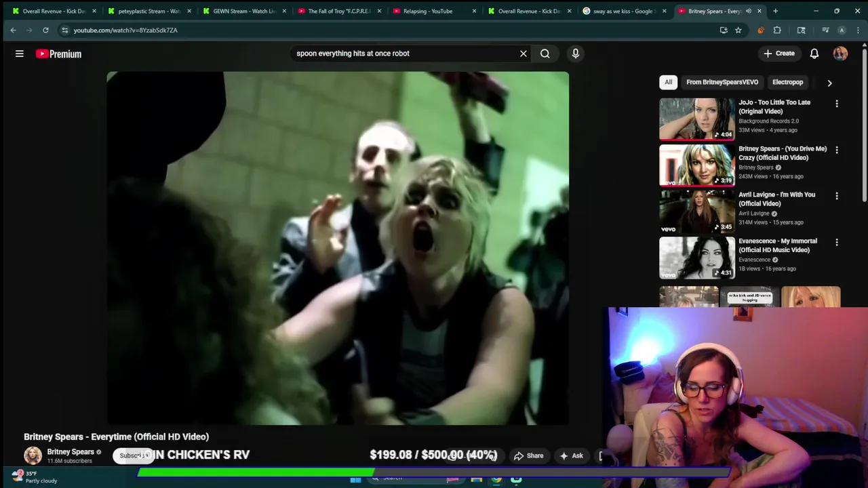Mute the Britney Spears tab audio icon
Screen dimensions: 868x488
pyautogui.click(x=749, y=11)
